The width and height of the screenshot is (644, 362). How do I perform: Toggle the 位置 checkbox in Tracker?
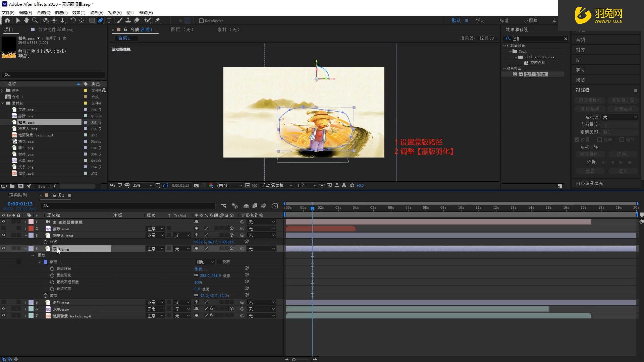point(577,140)
